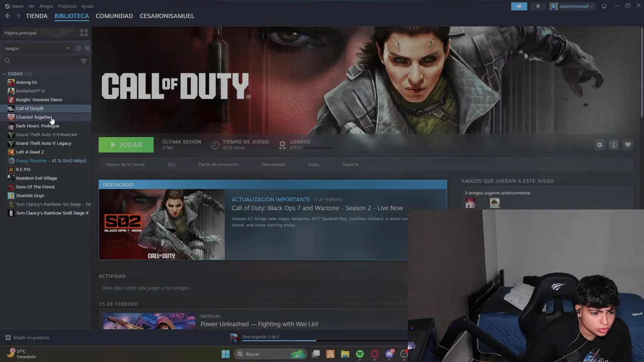Click the achievements (Logros) trophy icon

pyautogui.click(x=282, y=145)
